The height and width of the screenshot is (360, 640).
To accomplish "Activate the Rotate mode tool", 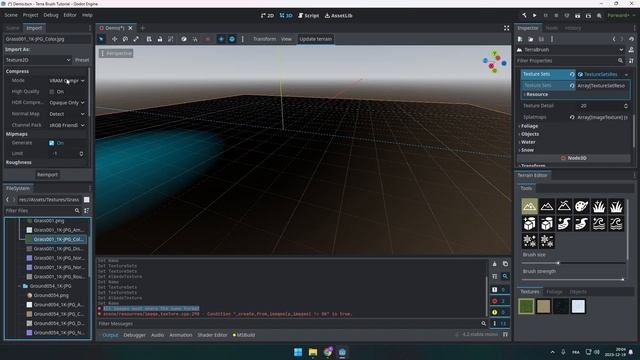I will point(125,39).
